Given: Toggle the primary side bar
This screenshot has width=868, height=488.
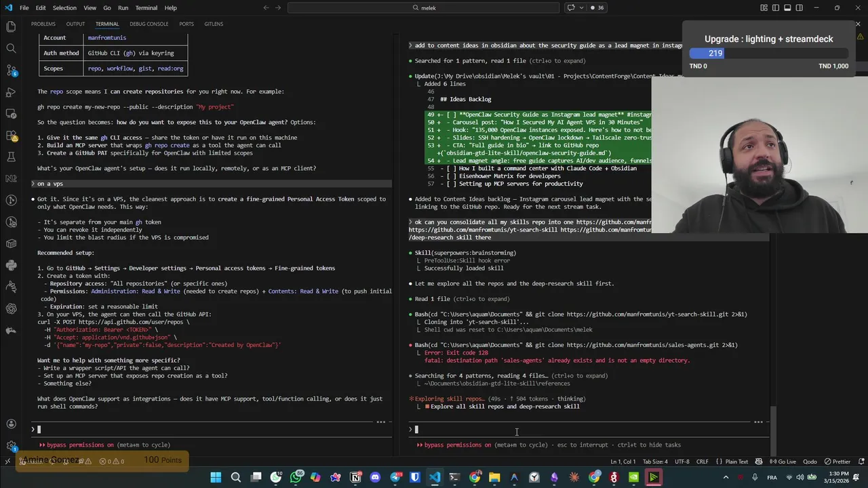Looking at the screenshot, I should pyautogui.click(x=776, y=7).
